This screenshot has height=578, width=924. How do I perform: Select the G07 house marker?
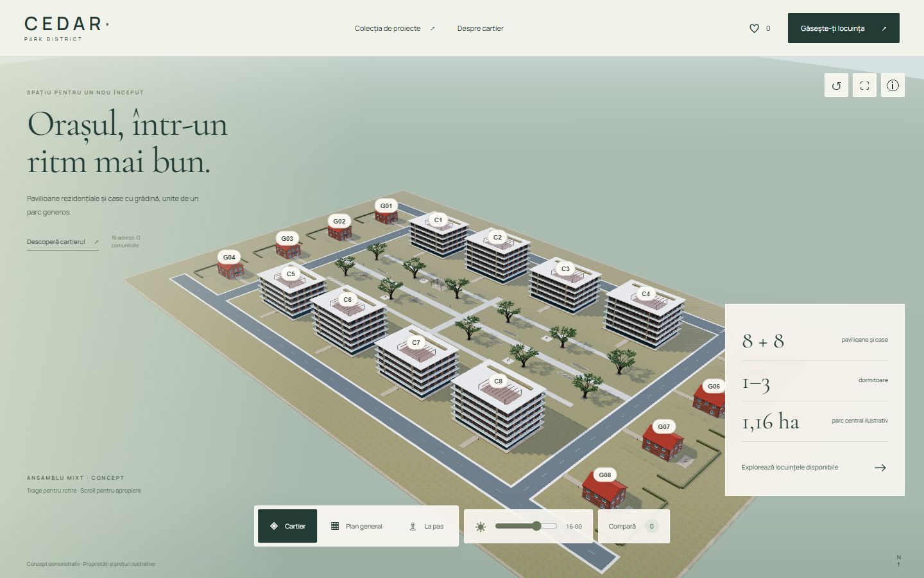663,426
